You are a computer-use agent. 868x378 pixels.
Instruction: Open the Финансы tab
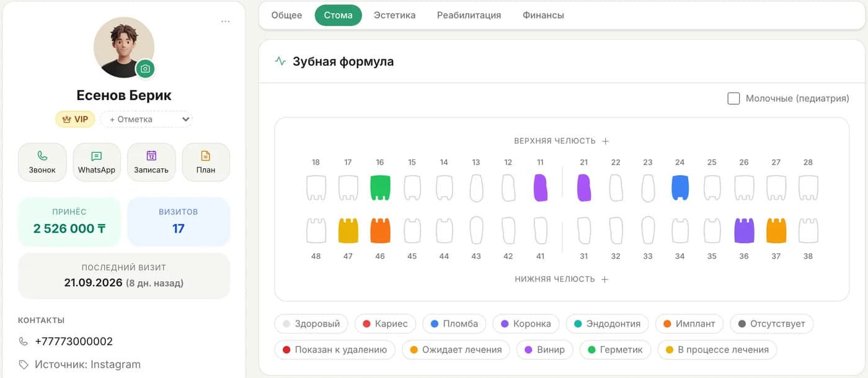(543, 15)
